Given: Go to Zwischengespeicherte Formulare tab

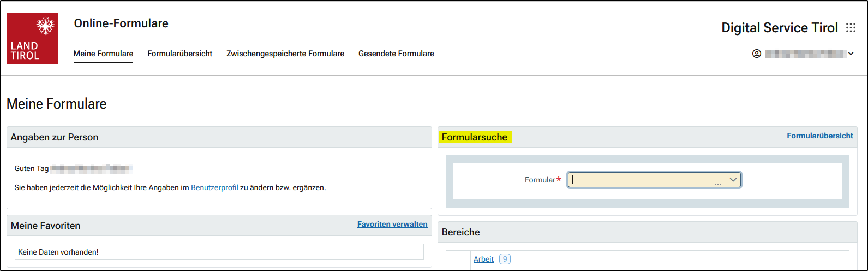Looking at the screenshot, I should (285, 54).
